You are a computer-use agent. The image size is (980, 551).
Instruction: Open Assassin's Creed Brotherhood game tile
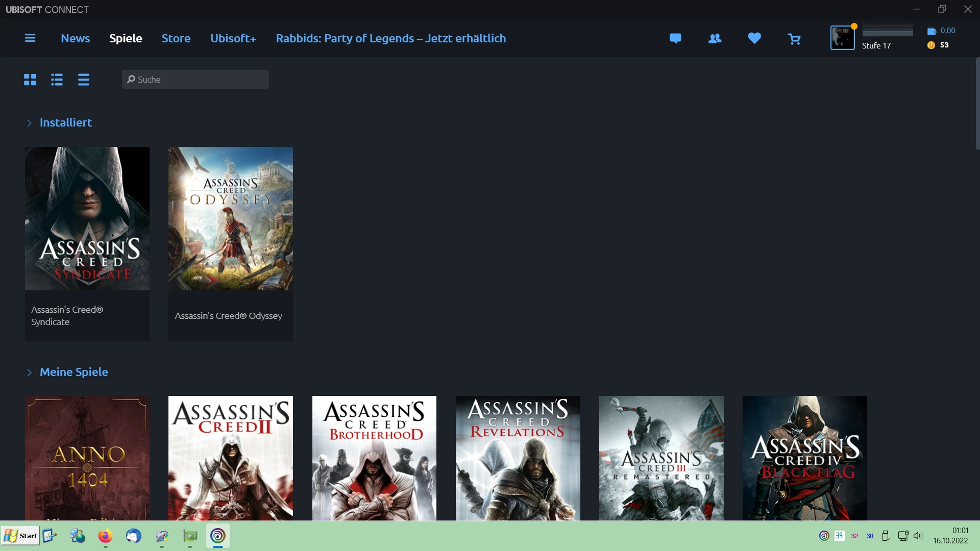(x=374, y=458)
